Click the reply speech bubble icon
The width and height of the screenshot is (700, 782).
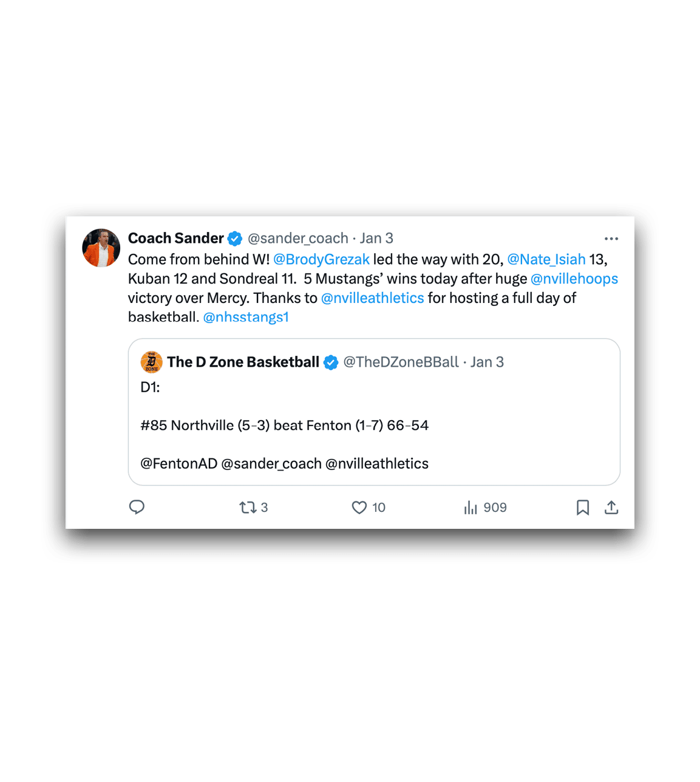tap(137, 507)
